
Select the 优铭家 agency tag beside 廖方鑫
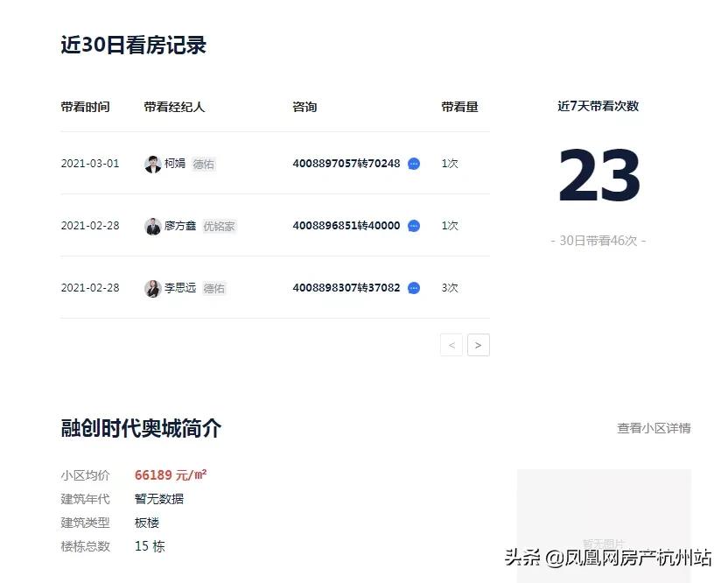tap(220, 225)
